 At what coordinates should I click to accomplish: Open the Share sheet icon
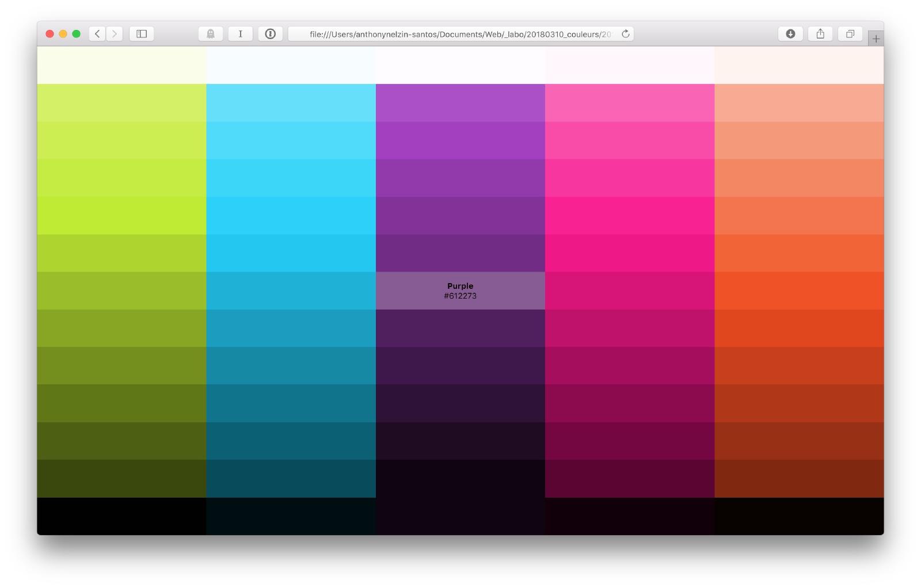click(820, 34)
